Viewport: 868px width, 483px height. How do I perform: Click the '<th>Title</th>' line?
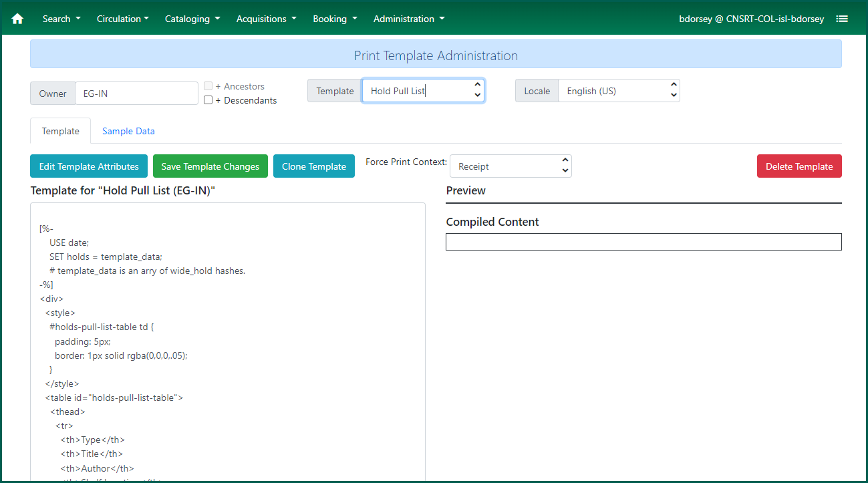[92, 454]
